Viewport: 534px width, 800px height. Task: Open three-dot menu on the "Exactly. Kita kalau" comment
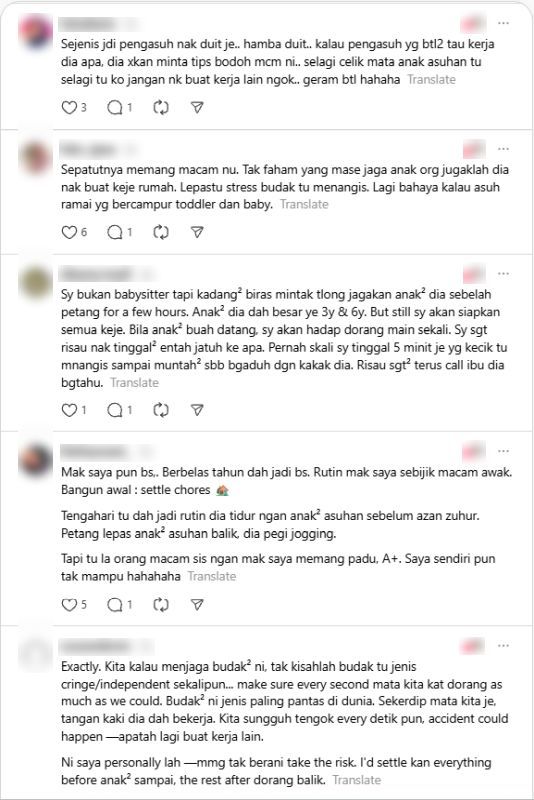click(503, 645)
